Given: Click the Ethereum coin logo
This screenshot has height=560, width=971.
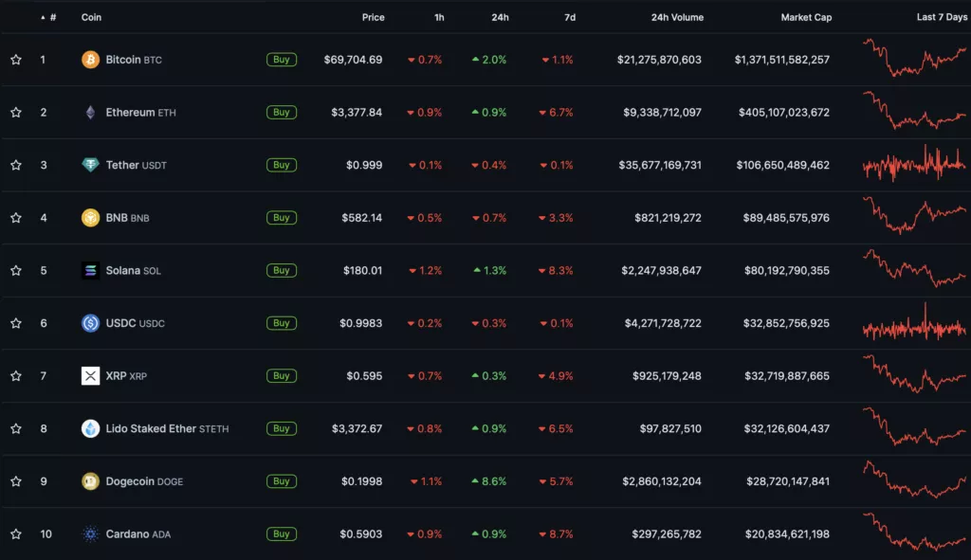Looking at the screenshot, I should (90, 112).
